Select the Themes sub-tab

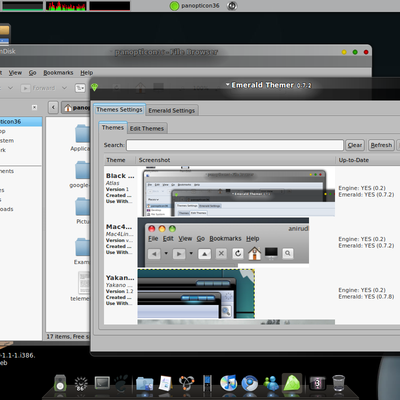pos(113,128)
